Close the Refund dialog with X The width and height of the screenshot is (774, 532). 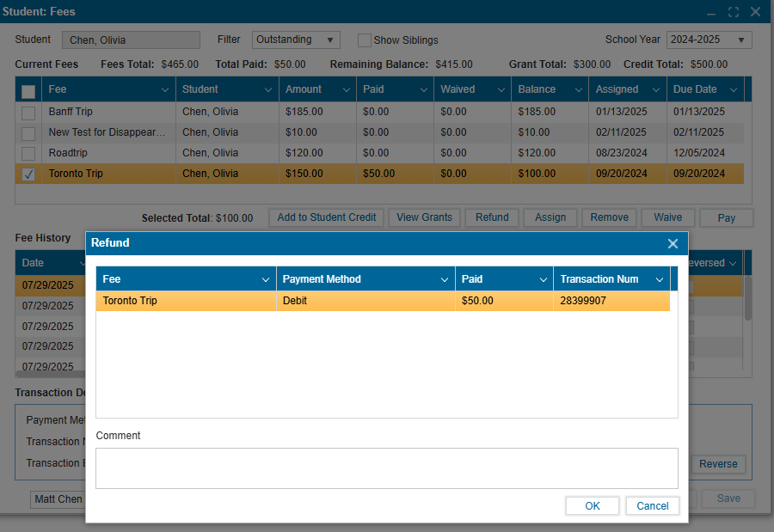pyautogui.click(x=673, y=243)
